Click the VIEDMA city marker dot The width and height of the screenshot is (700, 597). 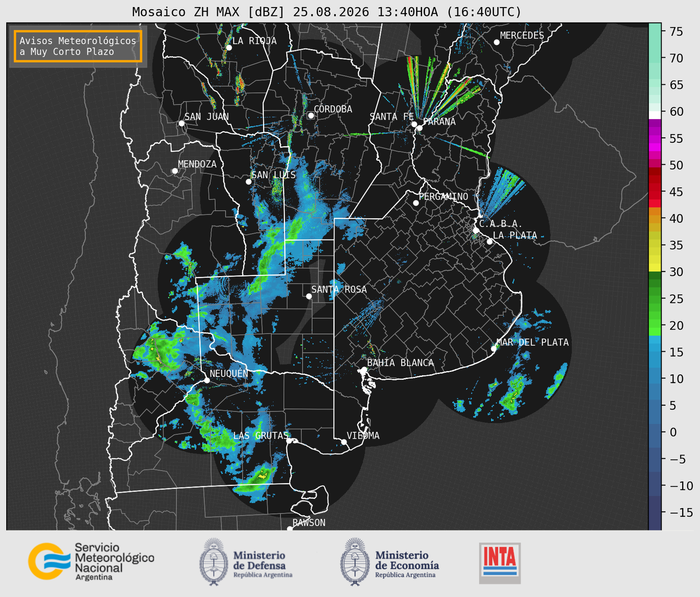(344, 442)
